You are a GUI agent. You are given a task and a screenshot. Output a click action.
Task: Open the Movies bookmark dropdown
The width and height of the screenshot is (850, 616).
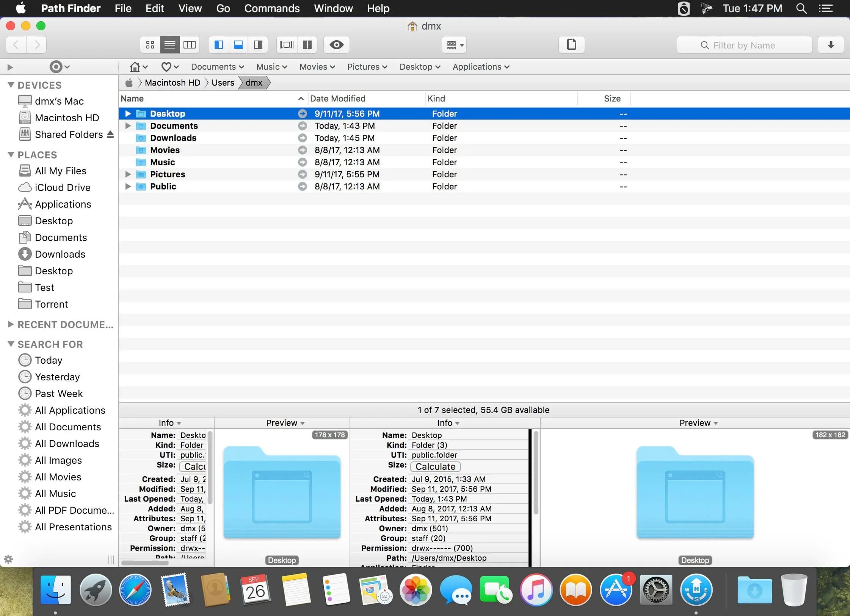(x=317, y=67)
